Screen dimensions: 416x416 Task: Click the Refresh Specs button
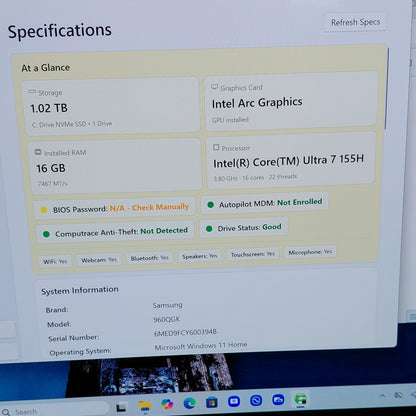pos(355,22)
